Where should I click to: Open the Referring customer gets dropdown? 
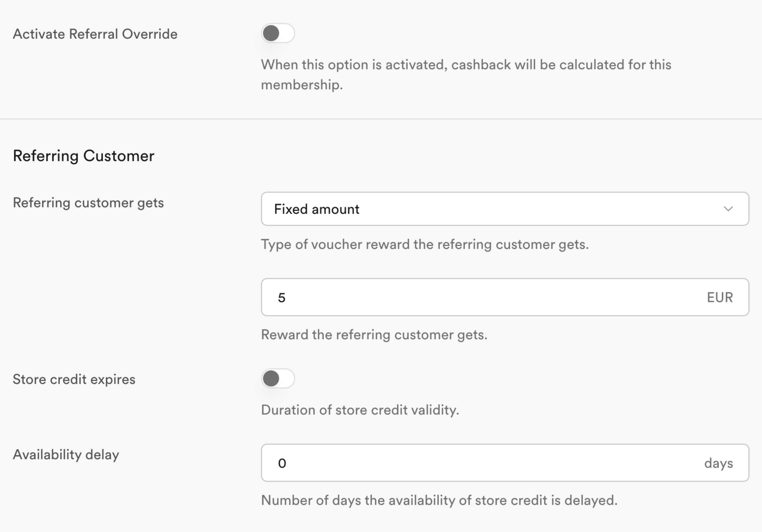tap(505, 209)
